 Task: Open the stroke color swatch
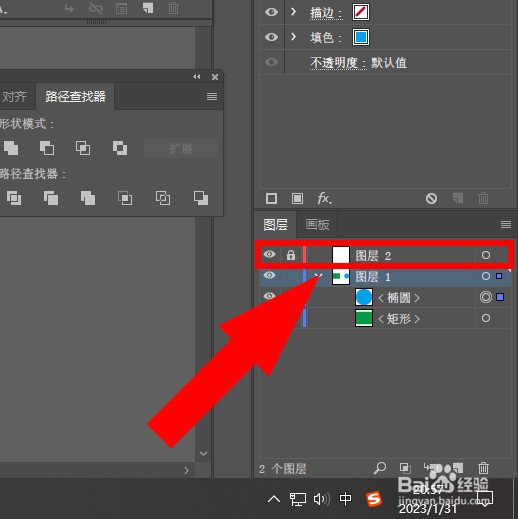(361, 12)
